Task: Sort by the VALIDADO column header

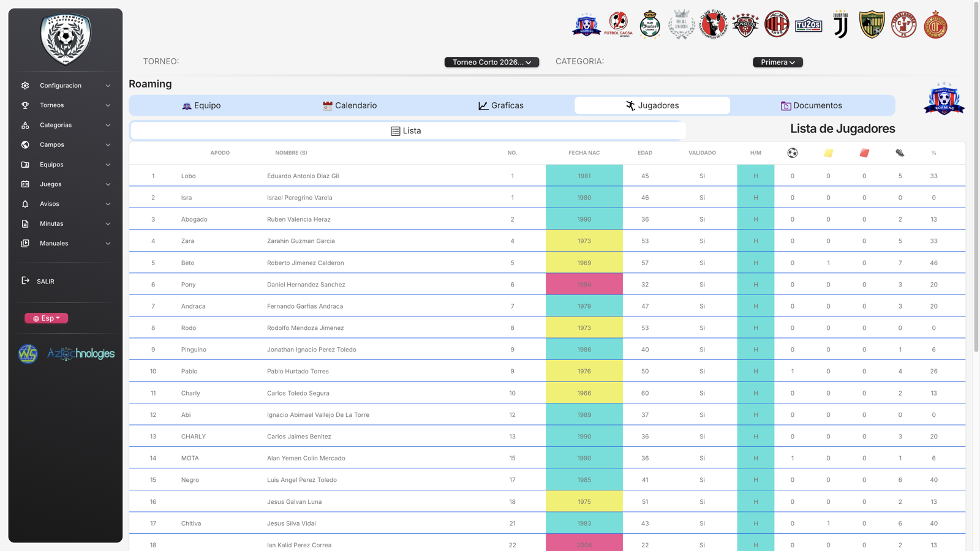Action: click(x=702, y=153)
